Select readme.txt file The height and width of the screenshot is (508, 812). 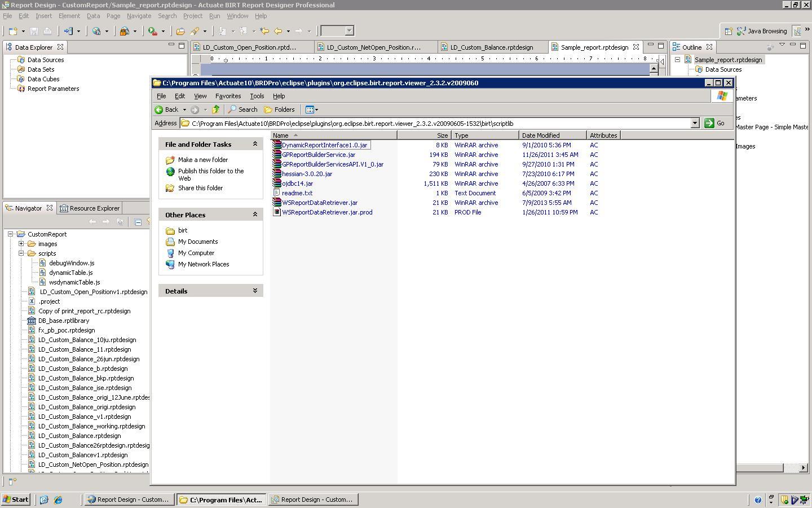297,193
